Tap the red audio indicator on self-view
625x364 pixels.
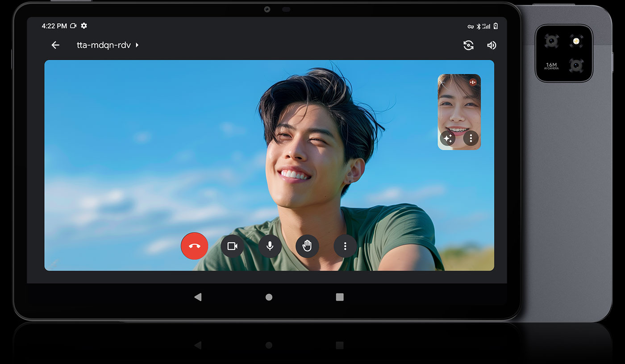[x=473, y=82]
